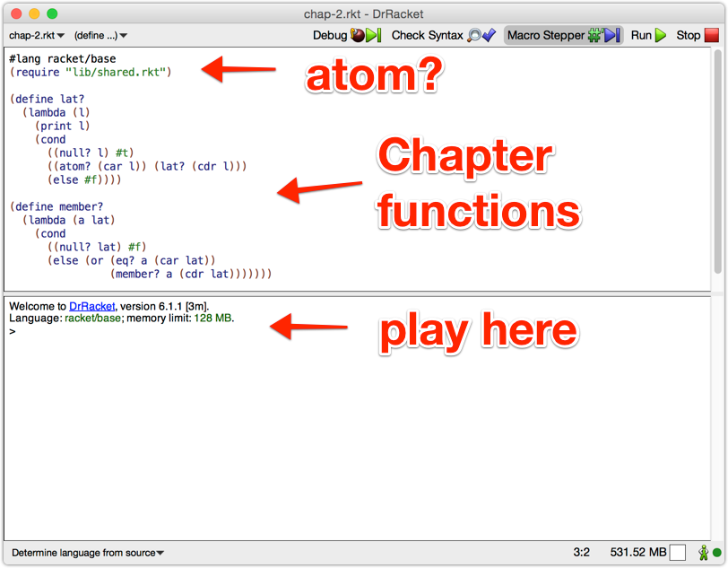Image resolution: width=728 pixels, height=568 pixels.
Task: Click the #lang racket/base line
Action: (x=63, y=58)
